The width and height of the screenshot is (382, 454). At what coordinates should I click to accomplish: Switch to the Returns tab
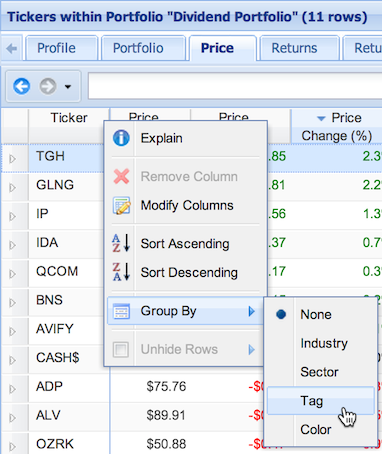pos(294,48)
